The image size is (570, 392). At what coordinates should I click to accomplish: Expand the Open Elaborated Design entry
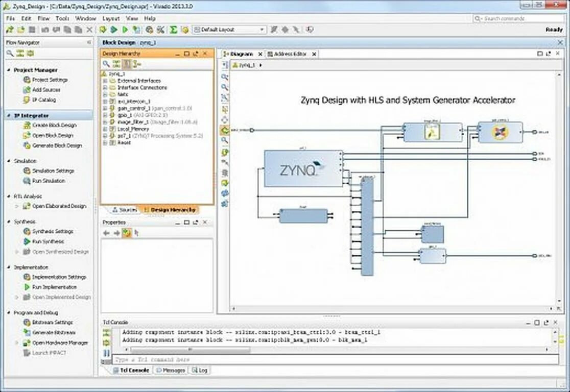click(16, 206)
